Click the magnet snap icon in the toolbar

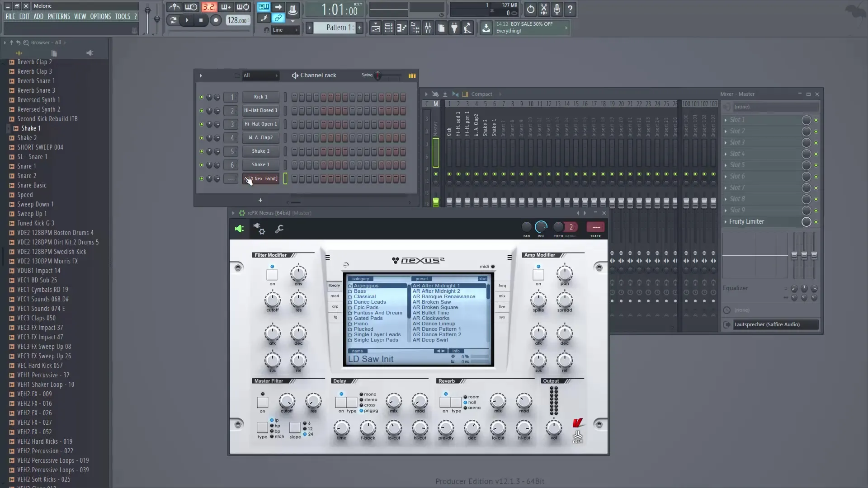coord(266,30)
